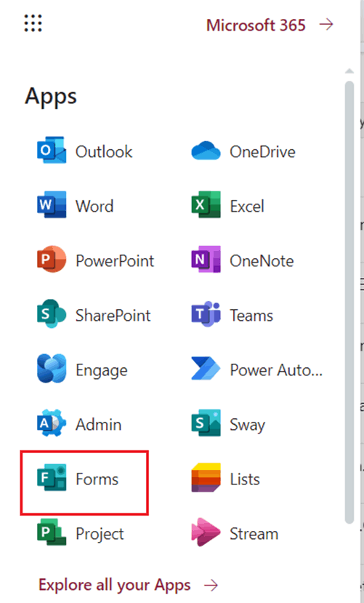Click the apps list vertical scrollbar
Viewport: 364px width, 603px height.
349,302
